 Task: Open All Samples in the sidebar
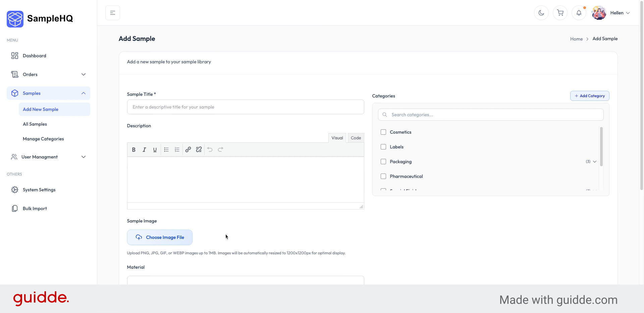35,124
